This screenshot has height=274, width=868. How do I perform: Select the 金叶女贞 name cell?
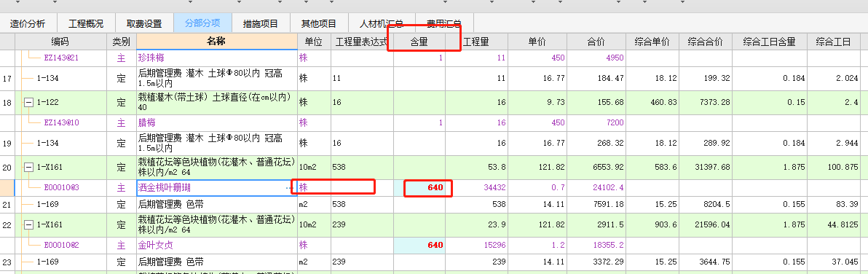pyautogui.click(x=216, y=245)
